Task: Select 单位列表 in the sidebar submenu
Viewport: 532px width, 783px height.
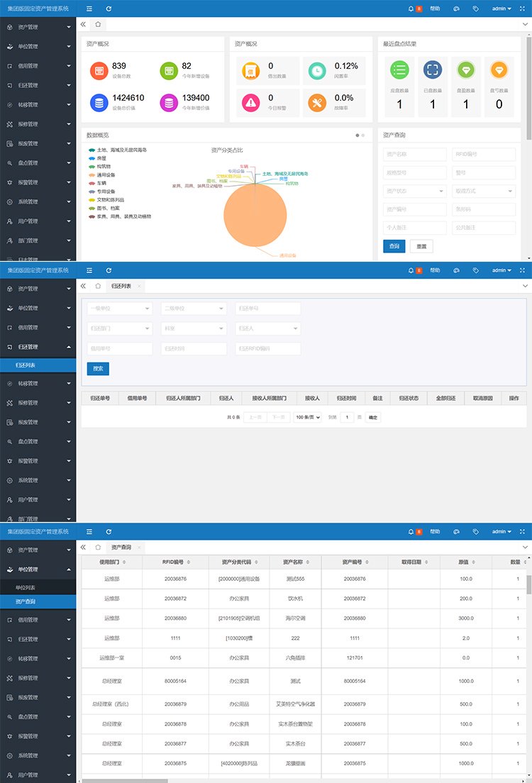Action: pos(26,588)
